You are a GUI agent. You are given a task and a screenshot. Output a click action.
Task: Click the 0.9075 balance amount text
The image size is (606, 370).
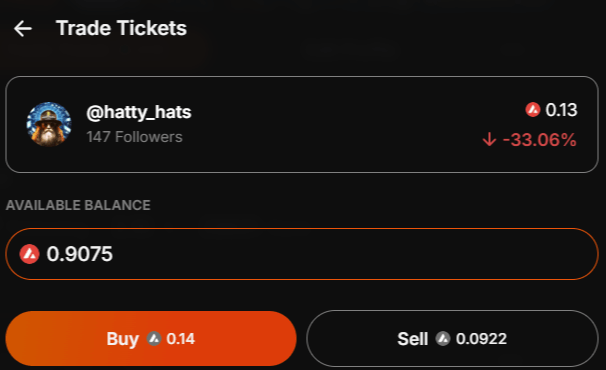coord(80,254)
